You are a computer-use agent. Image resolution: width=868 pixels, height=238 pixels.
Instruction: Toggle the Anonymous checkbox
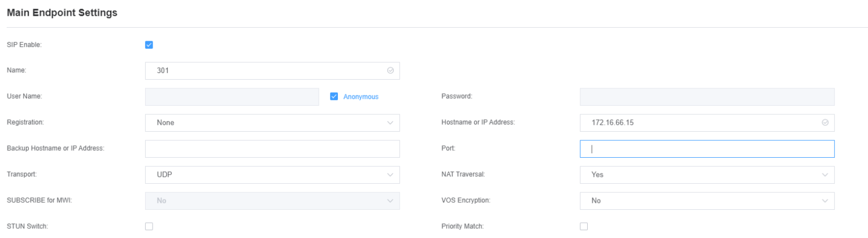[334, 97]
